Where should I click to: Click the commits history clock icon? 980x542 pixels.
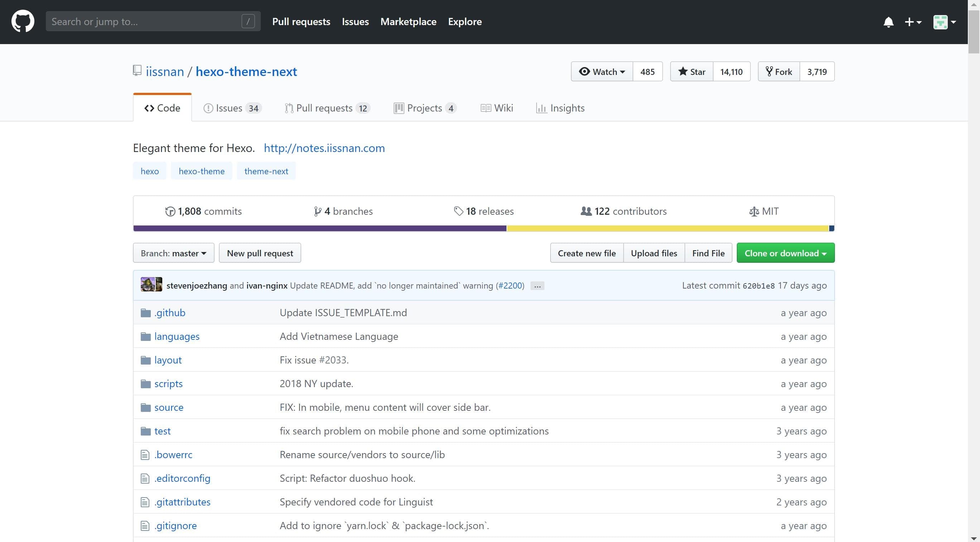(x=170, y=211)
